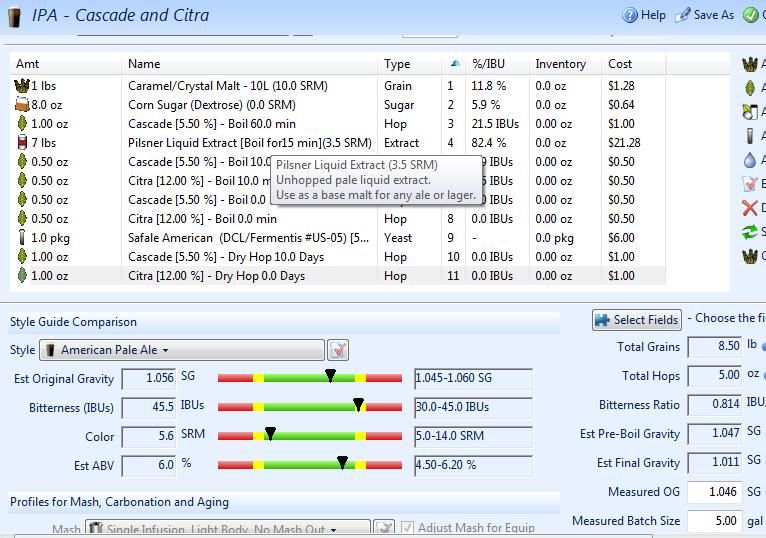Click the checklist edit icon in right sidebar
This screenshot has width=766, height=538.
(750, 184)
